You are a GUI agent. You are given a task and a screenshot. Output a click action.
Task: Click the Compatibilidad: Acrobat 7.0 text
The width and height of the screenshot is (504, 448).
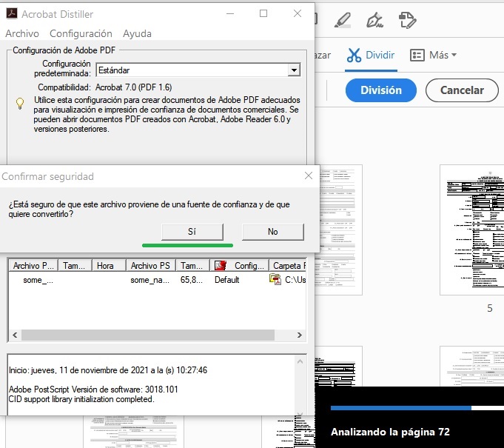point(105,87)
